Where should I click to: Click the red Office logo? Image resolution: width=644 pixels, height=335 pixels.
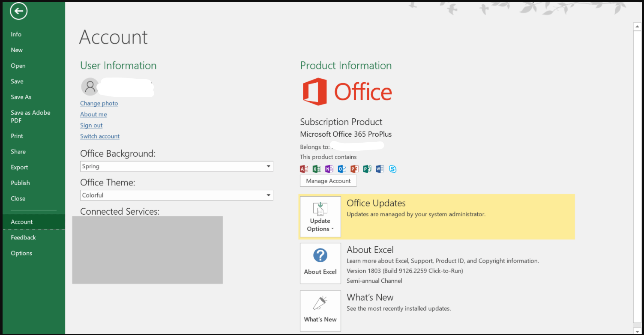347,91
